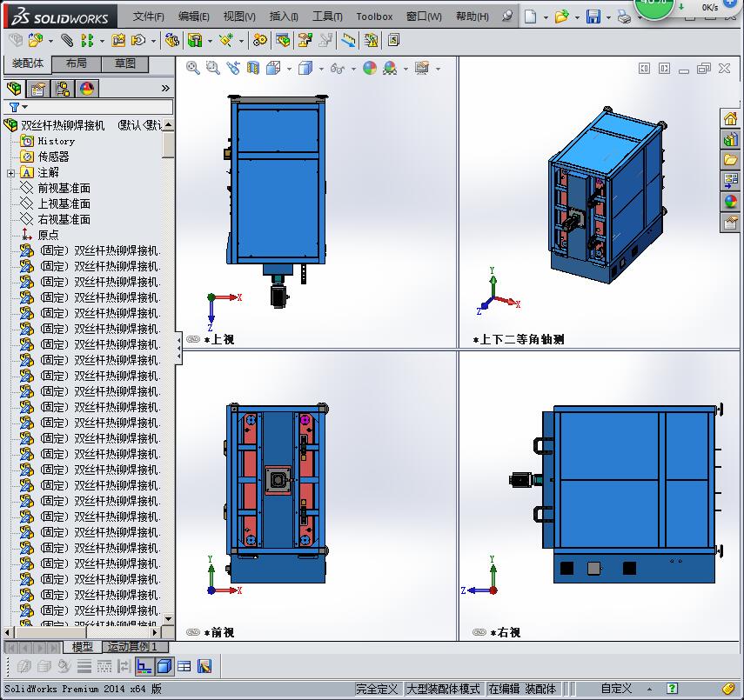Click the Reference Geometry icon
744x700 pixels.
[226, 41]
